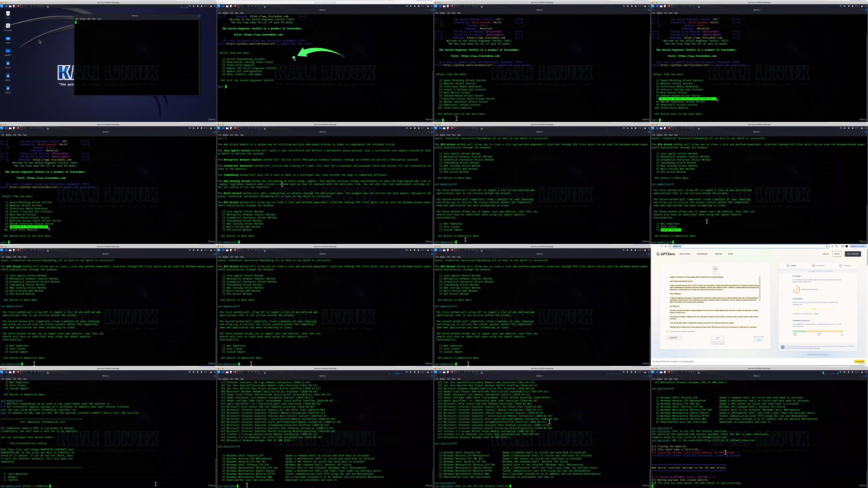Click the "/etc/setoolkit/set.config" path text
Image resolution: width=868 pixels, height=488 pixels.
tap(28, 443)
